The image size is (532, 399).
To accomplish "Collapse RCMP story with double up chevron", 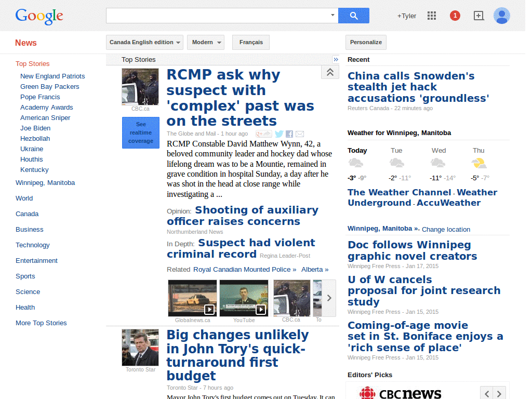I will click(x=330, y=72).
